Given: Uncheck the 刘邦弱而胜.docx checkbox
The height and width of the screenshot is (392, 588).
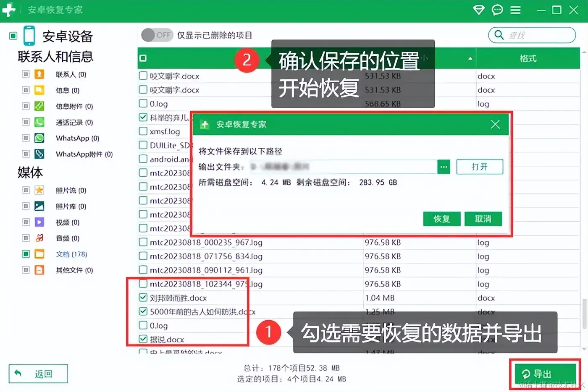Looking at the screenshot, I should (143, 298).
